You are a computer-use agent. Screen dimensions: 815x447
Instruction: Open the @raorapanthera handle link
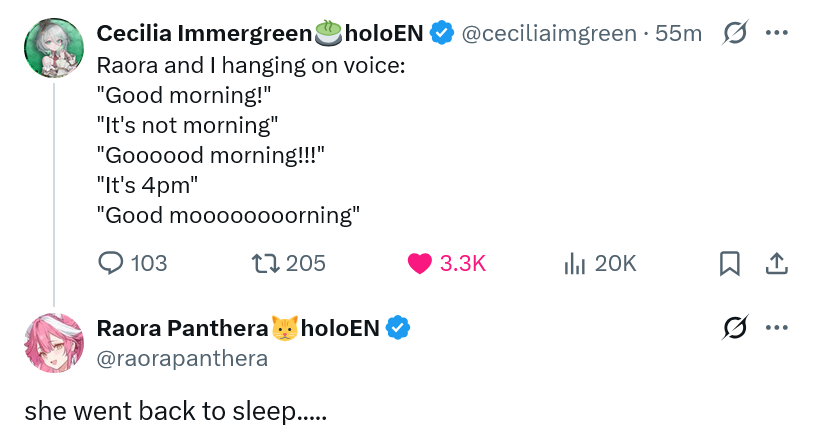coord(182,358)
